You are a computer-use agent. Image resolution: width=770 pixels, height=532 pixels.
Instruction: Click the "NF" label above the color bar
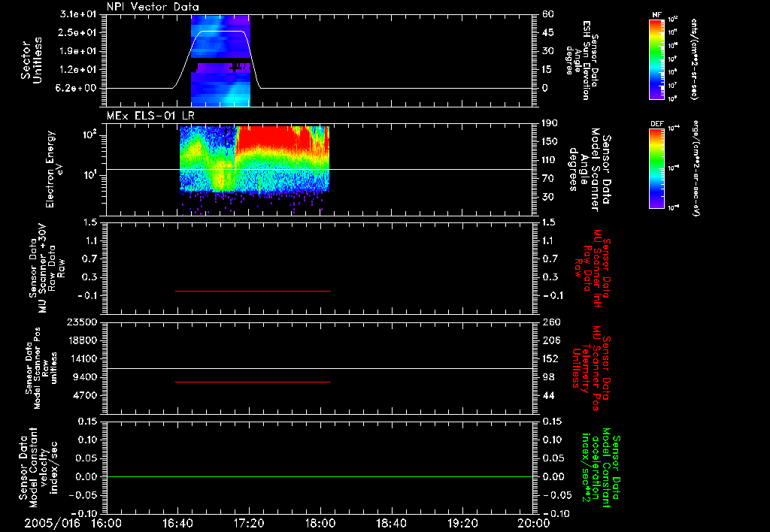pos(656,15)
